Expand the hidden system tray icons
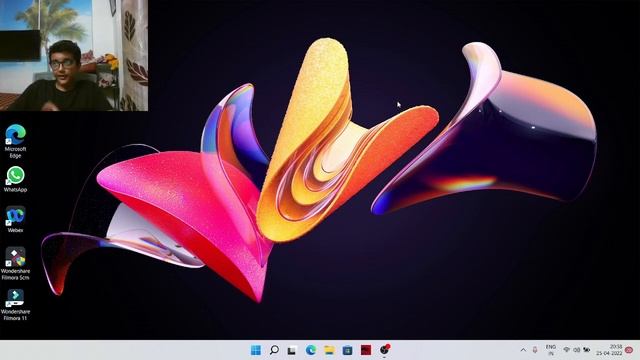This screenshot has height=360, width=640. tap(523, 350)
